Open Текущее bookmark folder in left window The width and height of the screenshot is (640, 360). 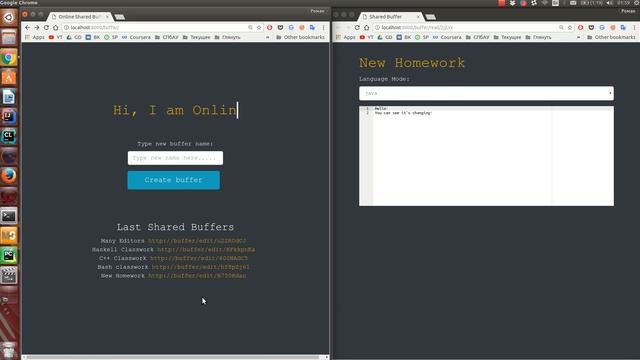196,37
